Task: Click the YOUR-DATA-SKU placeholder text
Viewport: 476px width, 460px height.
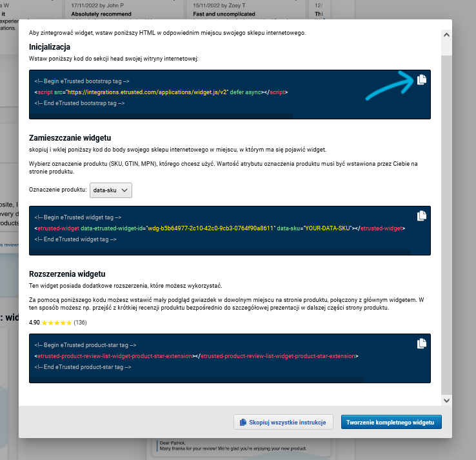Action: (x=328, y=228)
